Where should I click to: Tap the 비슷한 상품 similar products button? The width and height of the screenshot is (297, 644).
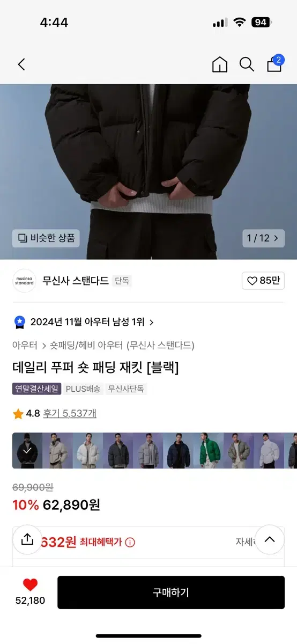(46, 238)
